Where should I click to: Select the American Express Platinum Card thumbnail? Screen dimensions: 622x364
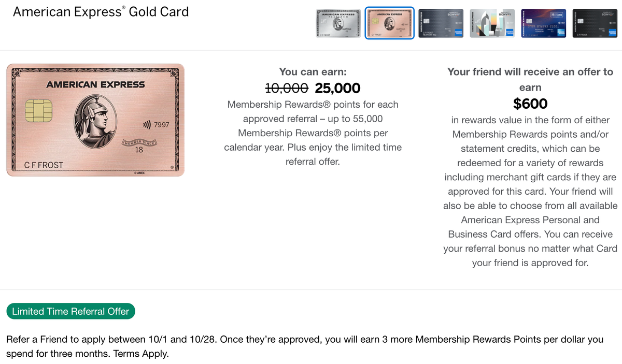point(337,23)
